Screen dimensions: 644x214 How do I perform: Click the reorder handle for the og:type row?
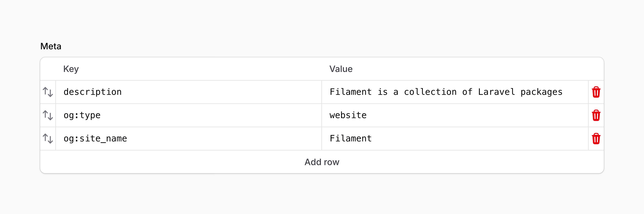point(48,115)
